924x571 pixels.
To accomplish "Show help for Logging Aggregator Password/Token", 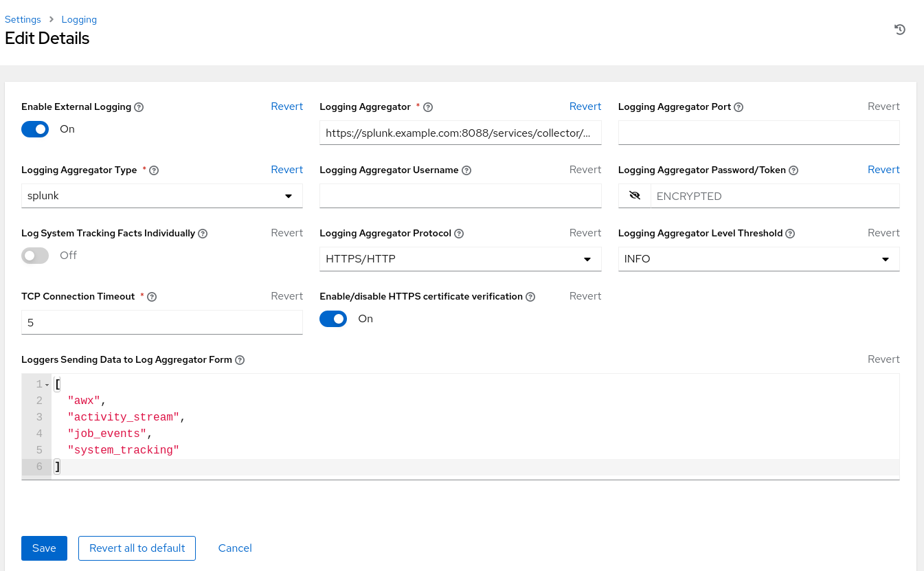I will (x=793, y=170).
